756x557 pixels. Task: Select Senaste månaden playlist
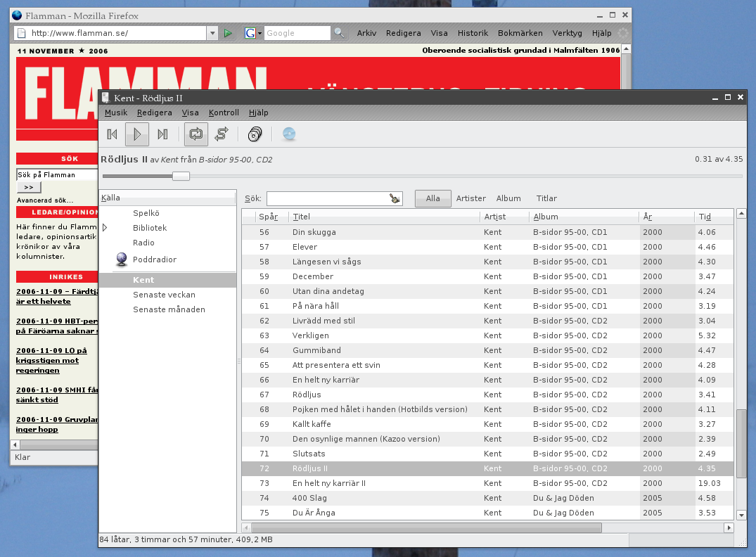(x=169, y=309)
